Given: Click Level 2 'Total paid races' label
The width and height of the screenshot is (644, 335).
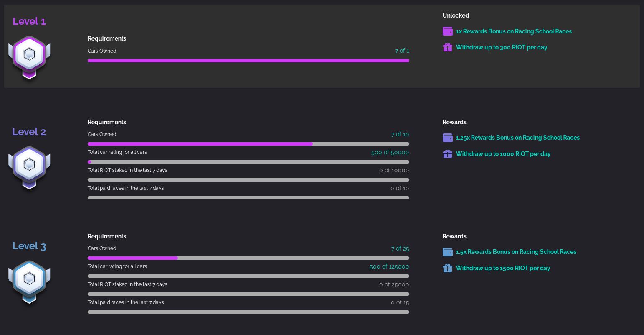Looking at the screenshot, I should tap(126, 188).
